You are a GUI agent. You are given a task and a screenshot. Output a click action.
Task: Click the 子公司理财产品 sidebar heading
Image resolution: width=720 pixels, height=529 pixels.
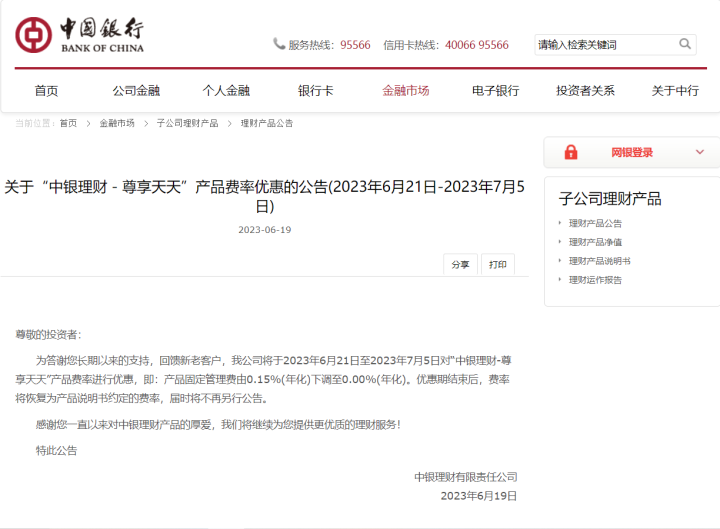[610, 198]
